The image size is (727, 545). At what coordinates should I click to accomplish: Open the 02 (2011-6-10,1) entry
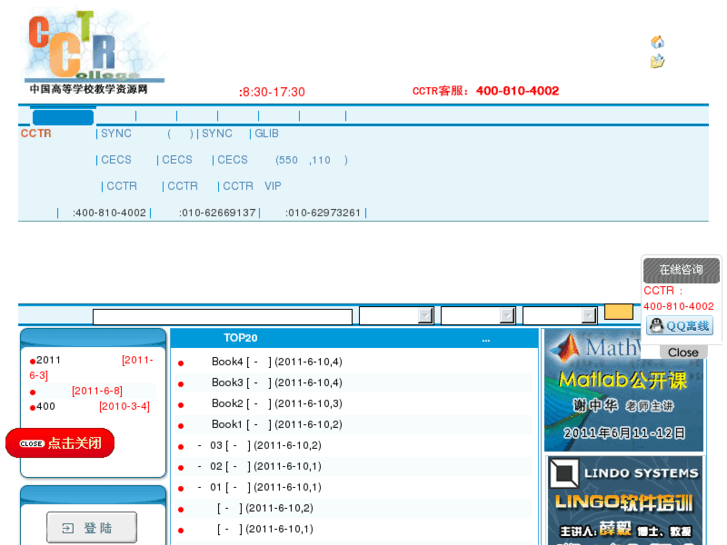[x=260, y=466]
